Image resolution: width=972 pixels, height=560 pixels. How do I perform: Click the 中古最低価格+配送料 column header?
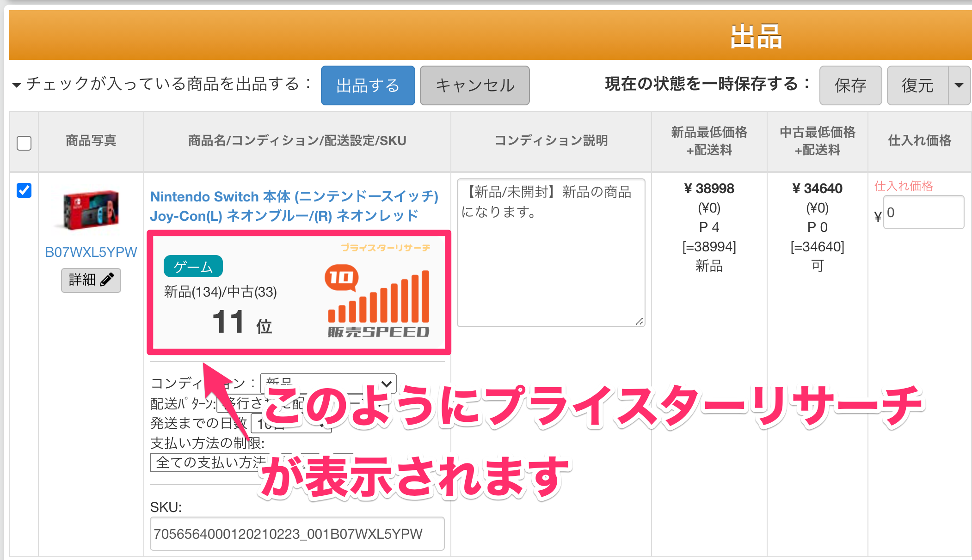[x=817, y=141]
